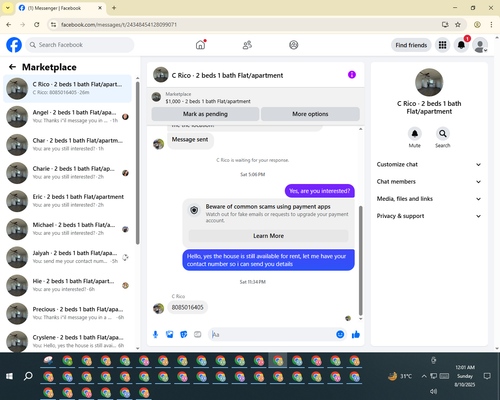Reload the page

tap(37, 25)
